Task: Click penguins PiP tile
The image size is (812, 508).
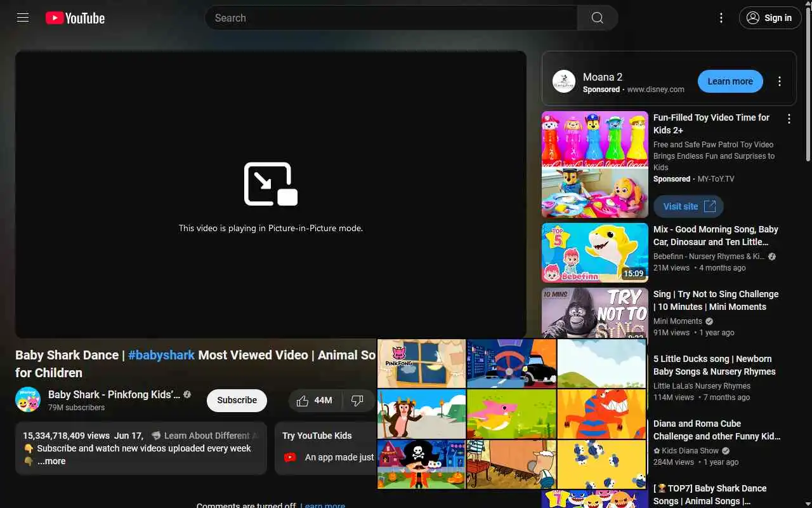Action: (x=601, y=464)
